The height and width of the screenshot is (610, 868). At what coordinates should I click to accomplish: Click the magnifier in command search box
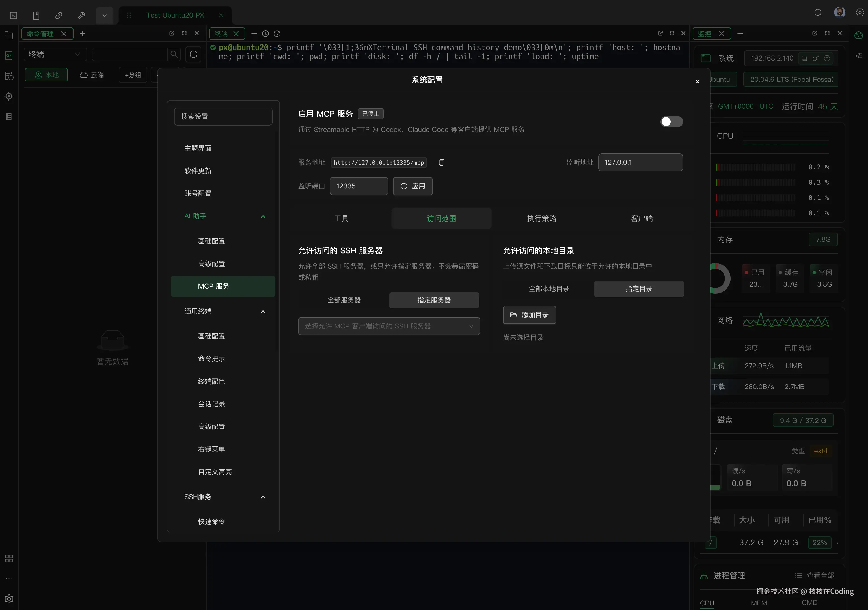tap(174, 55)
